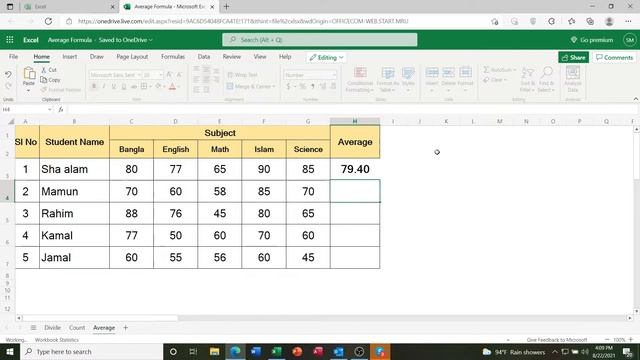Add a new sheet with plus
This screenshot has width=640, height=360.
click(125, 327)
